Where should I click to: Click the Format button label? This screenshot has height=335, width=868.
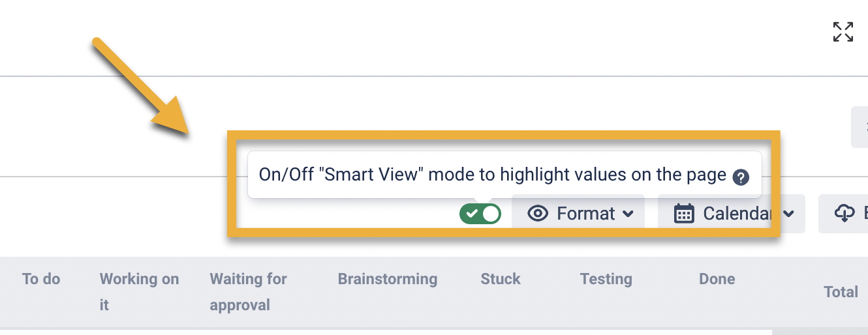[x=585, y=214]
